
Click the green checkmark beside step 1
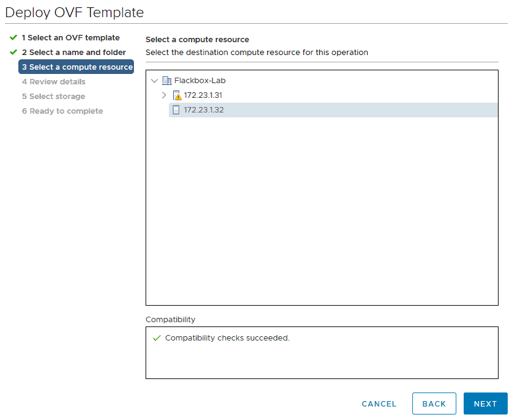(13, 37)
